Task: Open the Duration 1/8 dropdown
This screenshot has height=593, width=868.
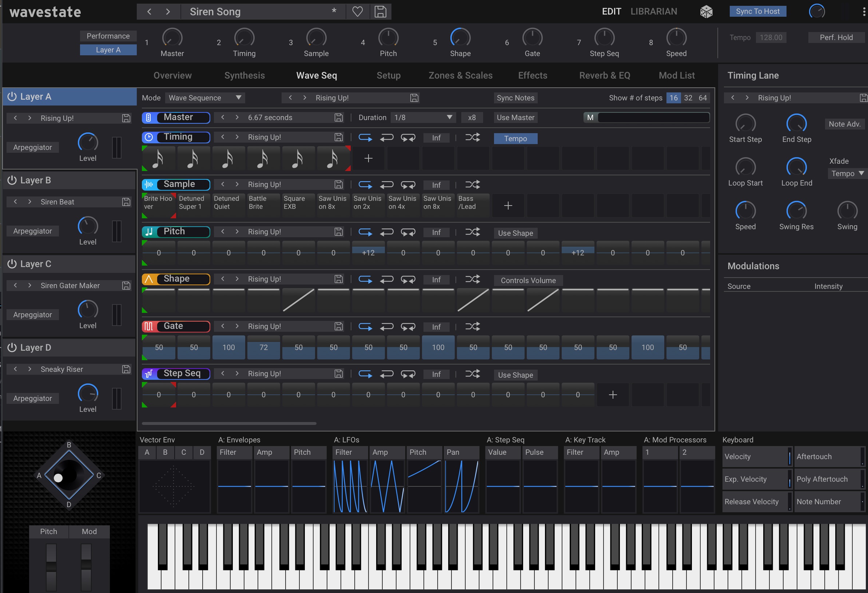Action: 422,117
